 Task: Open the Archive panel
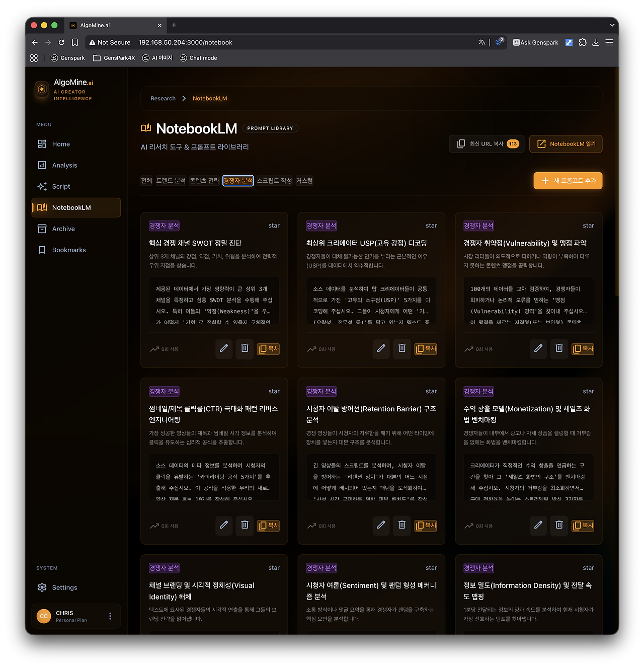point(63,229)
